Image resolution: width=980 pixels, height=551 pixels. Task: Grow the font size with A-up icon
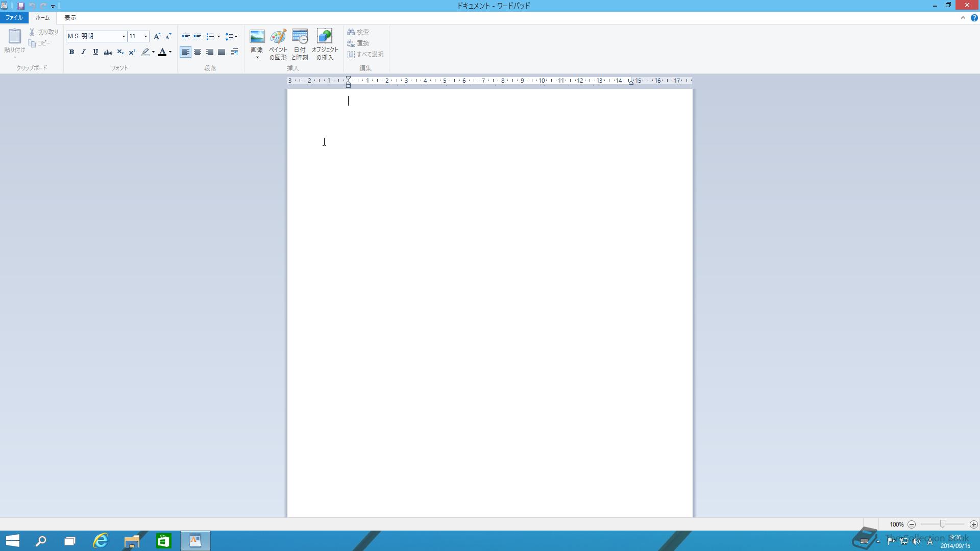pyautogui.click(x=157, y=36)
